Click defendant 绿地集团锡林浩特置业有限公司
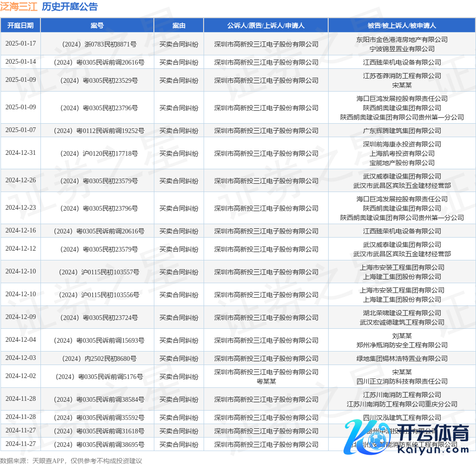 402,359
